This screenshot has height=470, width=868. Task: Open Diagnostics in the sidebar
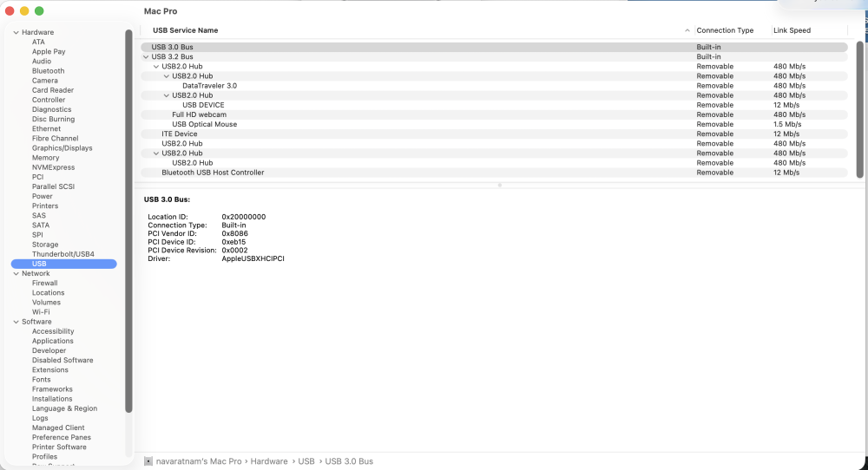51,109
